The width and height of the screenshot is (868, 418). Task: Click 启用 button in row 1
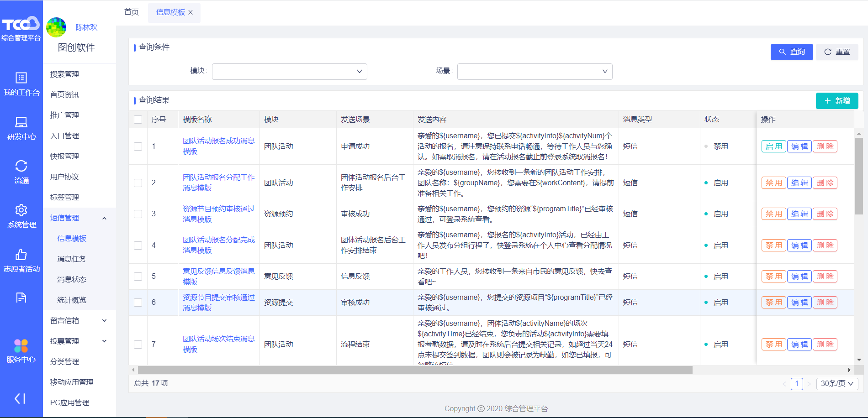[774, 146]
